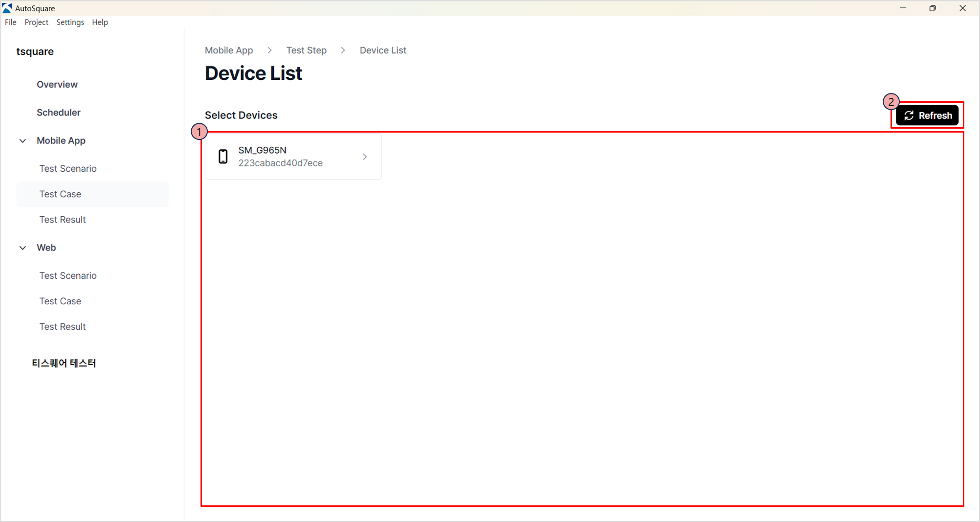This screenshot has width=980, height=522.
Task: Open the Settings menu
Action: 70,23
